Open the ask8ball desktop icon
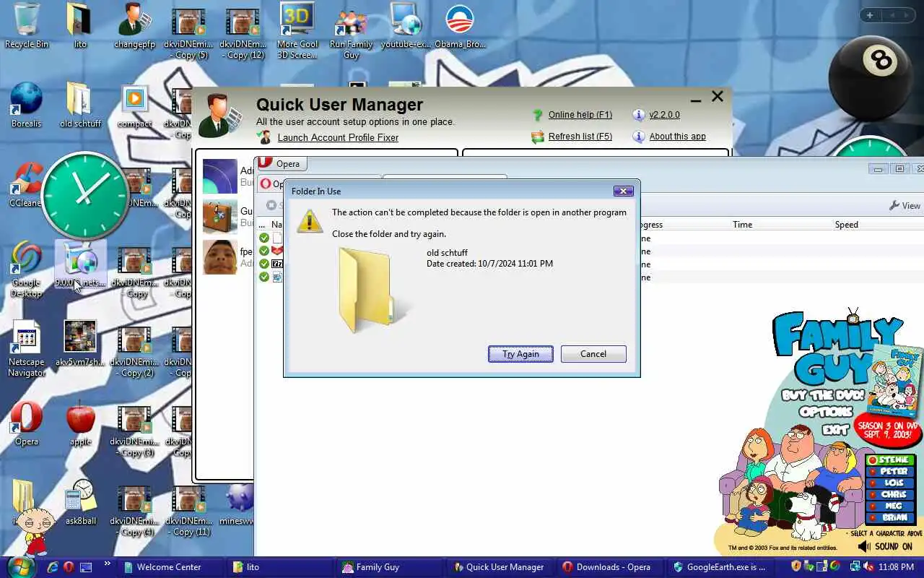Image resolution: width=924 pixels, height=578 pixels. tap(80, 502)
